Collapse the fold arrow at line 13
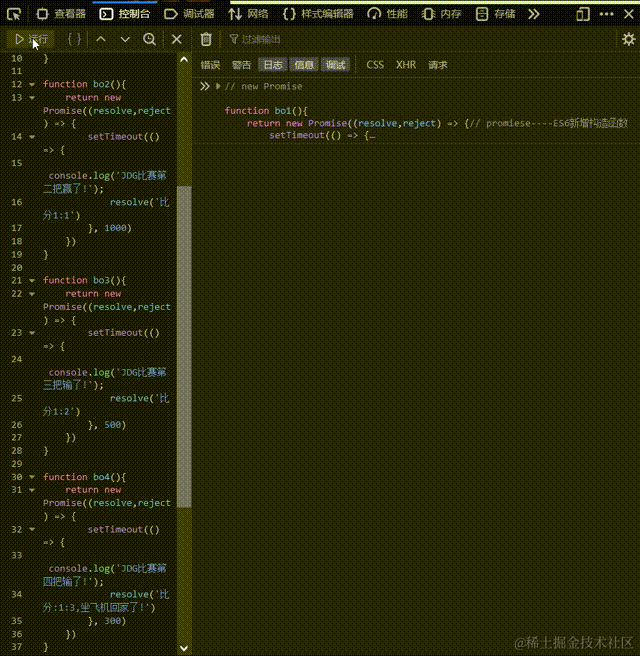 tap(32, 97)
